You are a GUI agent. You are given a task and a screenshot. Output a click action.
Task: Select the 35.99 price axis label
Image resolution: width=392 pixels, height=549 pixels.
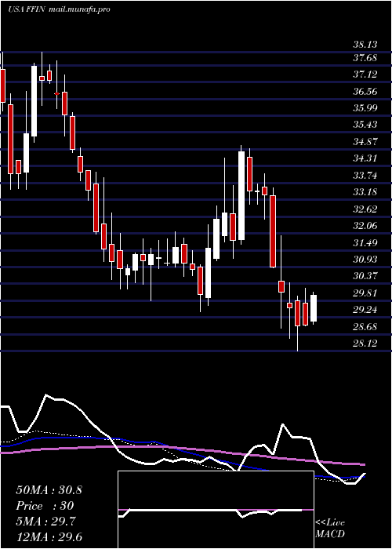click(x=365, y=108)
